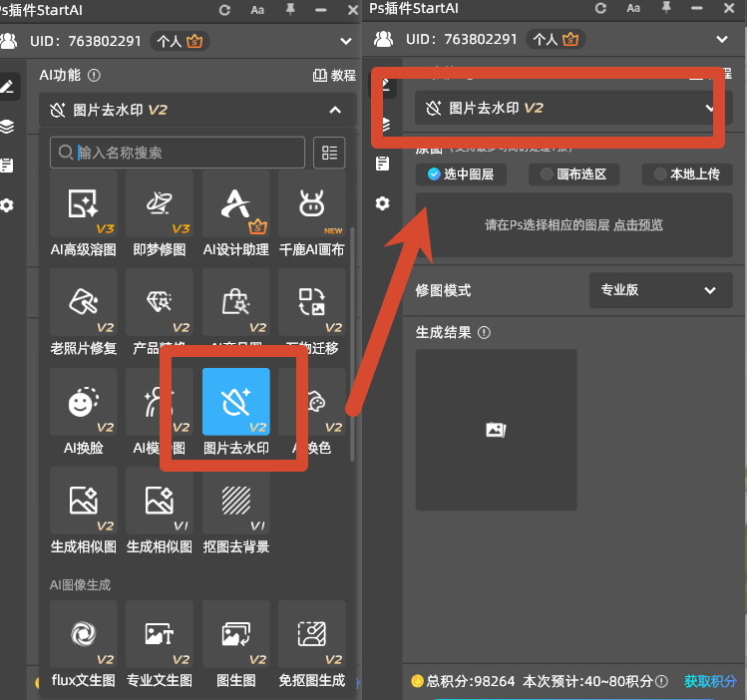Viewport: 747px width, 700px height.
Task: Click refresh icon in right panel title bar
Action: [600, 8]
